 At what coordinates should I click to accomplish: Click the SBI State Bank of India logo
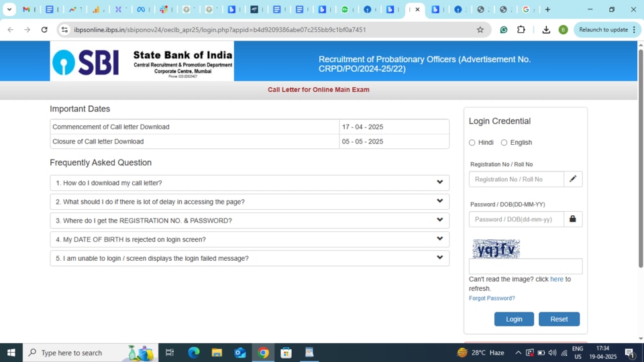[142, 61]
